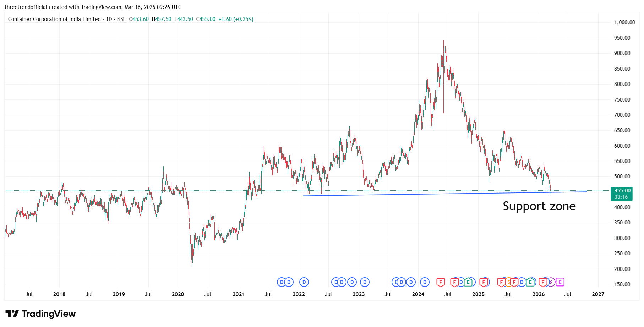The width and height of the screenshot is (644, 327).
Task: Click the 300.00 price axis label
Action: pyautogui.click(x=622, y=238)
